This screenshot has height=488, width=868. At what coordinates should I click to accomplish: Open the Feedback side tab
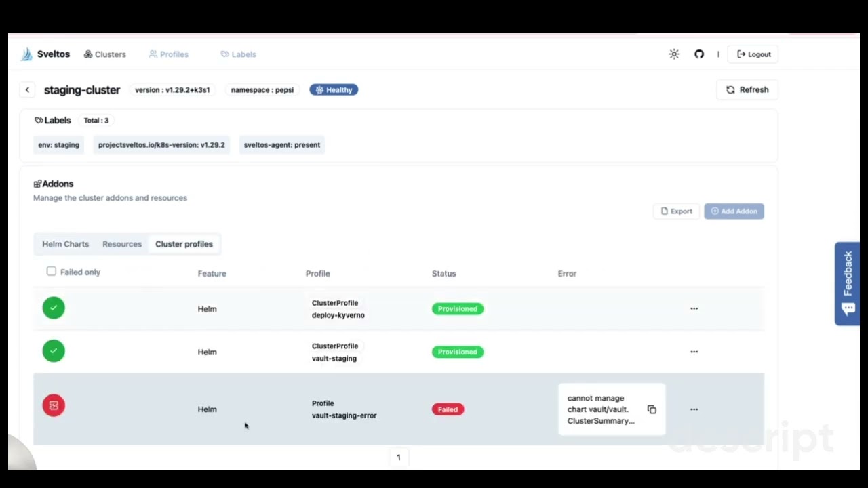tap(847, 283)
